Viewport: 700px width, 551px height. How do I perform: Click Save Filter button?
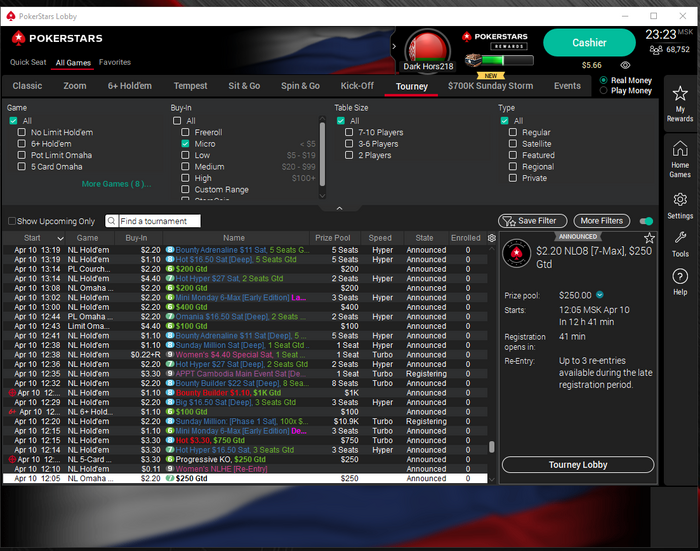pyautogui.click(x=532, y=221)
